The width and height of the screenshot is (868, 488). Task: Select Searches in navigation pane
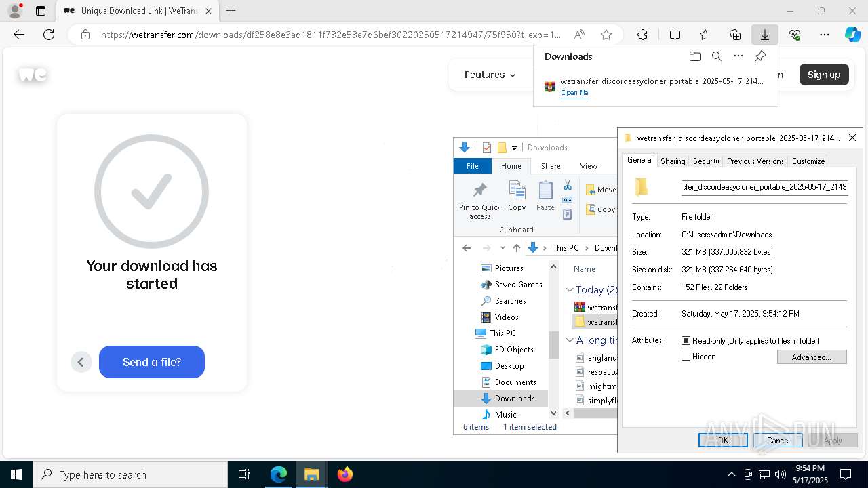tap(510, 301)
